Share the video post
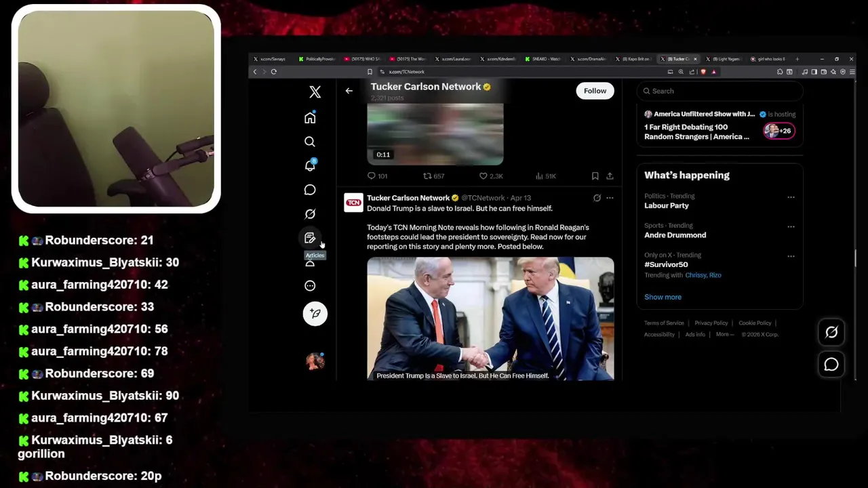 point(610,176)
